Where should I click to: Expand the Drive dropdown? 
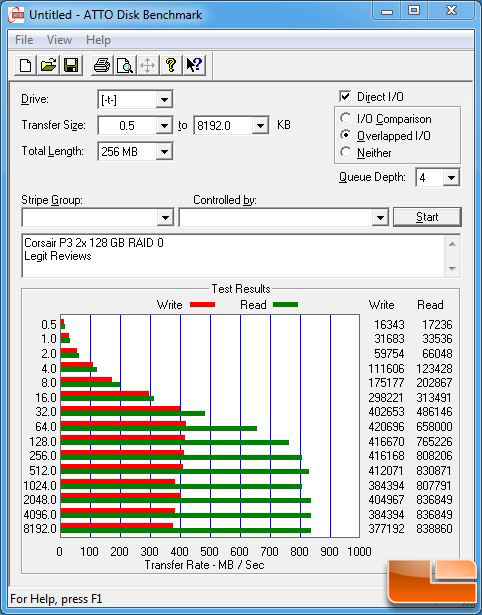point(164,100)
